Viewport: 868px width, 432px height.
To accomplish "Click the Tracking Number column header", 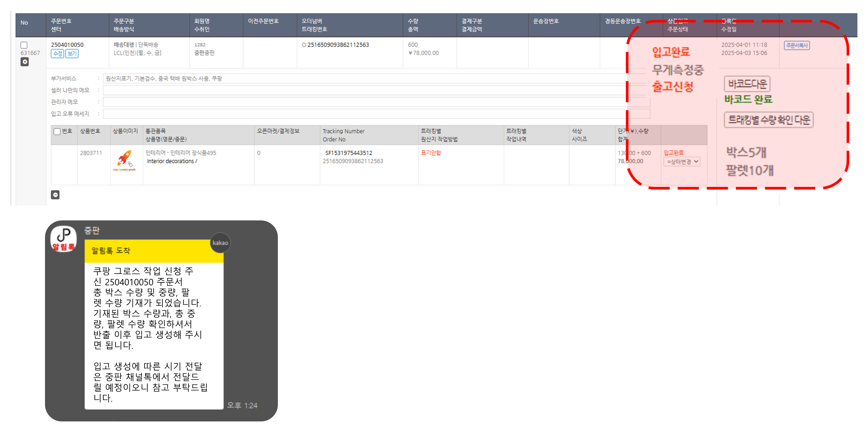I will click(343, 131).
